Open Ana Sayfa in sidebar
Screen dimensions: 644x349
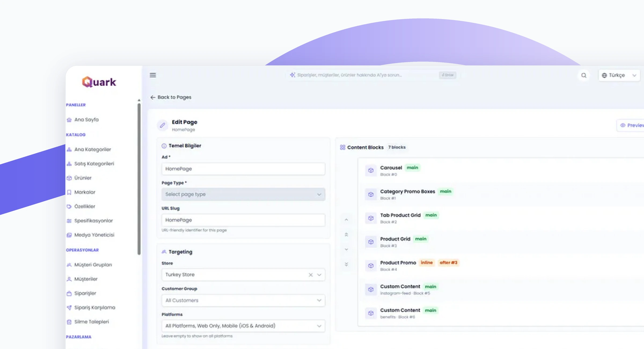click(83, 120)
